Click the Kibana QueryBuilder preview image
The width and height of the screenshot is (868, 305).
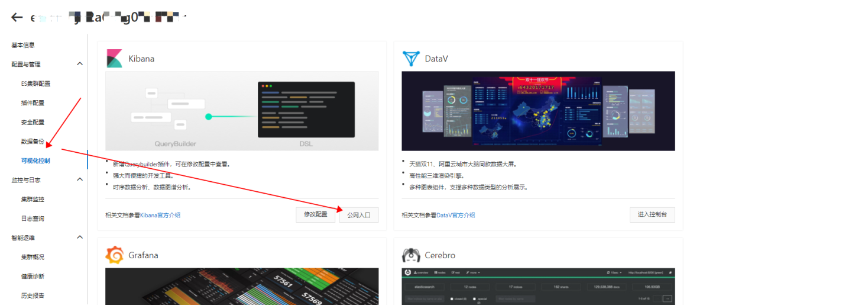coord(242,111)
